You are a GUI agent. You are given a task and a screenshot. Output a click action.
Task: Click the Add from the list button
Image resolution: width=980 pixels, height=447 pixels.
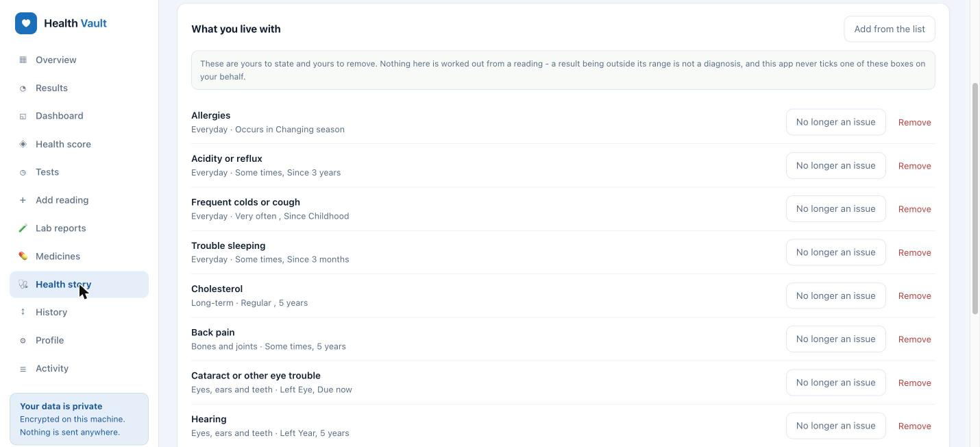(890, 29)
